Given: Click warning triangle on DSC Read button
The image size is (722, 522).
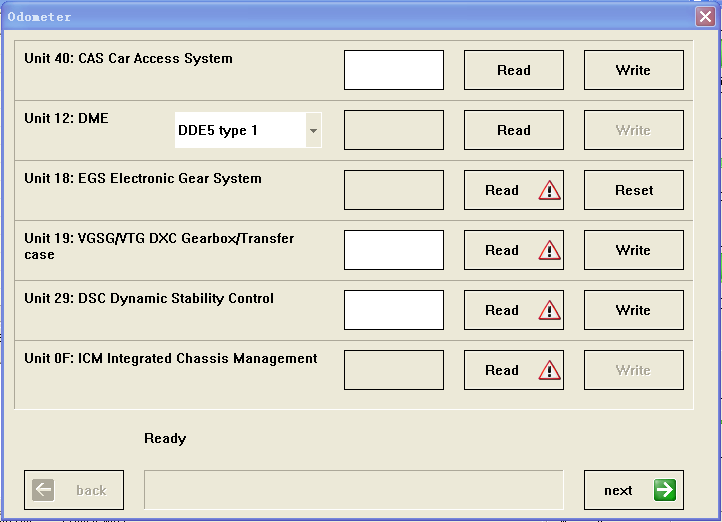Looking at the screenshot, I should point(549,310).
